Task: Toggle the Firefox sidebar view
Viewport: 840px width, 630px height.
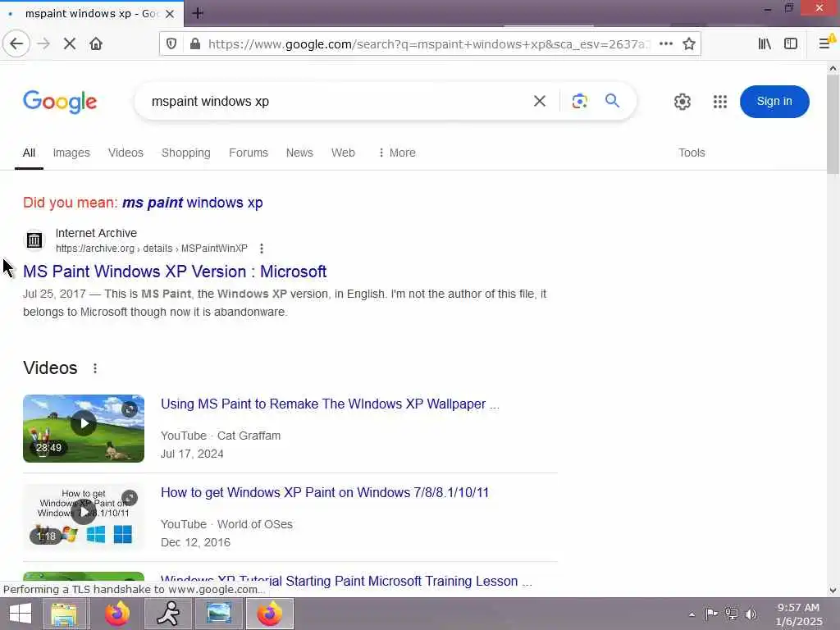Action: [791, 44]
